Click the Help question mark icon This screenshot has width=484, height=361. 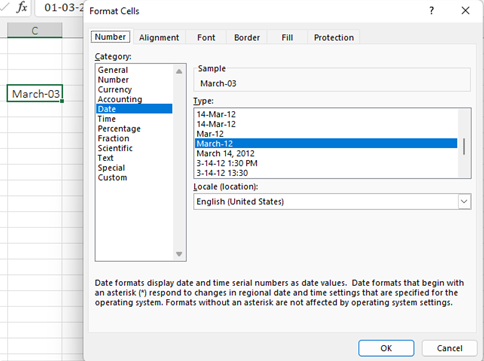(432, 11)
